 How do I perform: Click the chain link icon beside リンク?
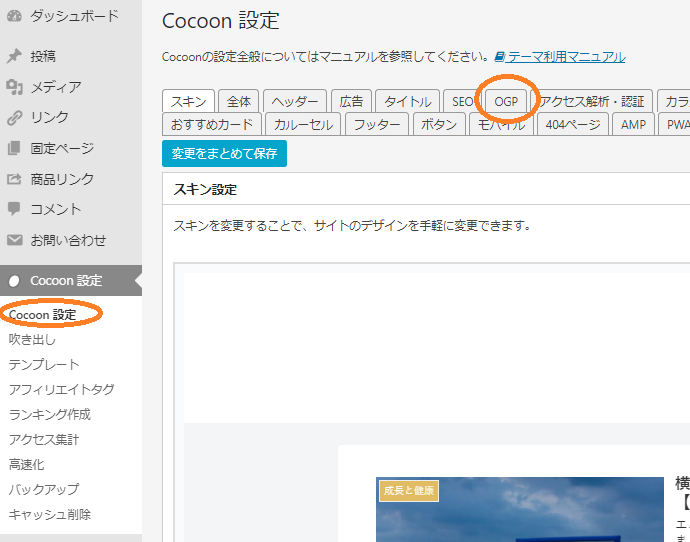pos(14,117)
